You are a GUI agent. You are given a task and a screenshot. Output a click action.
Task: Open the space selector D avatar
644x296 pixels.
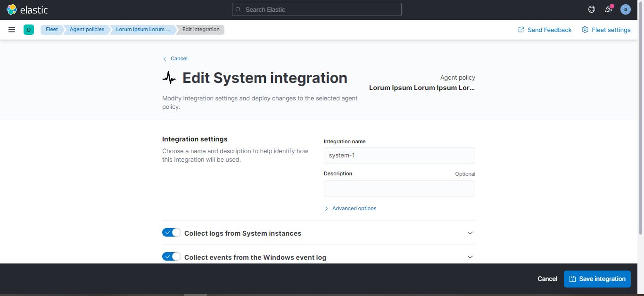pyautogui.click(x=29, y=30)
